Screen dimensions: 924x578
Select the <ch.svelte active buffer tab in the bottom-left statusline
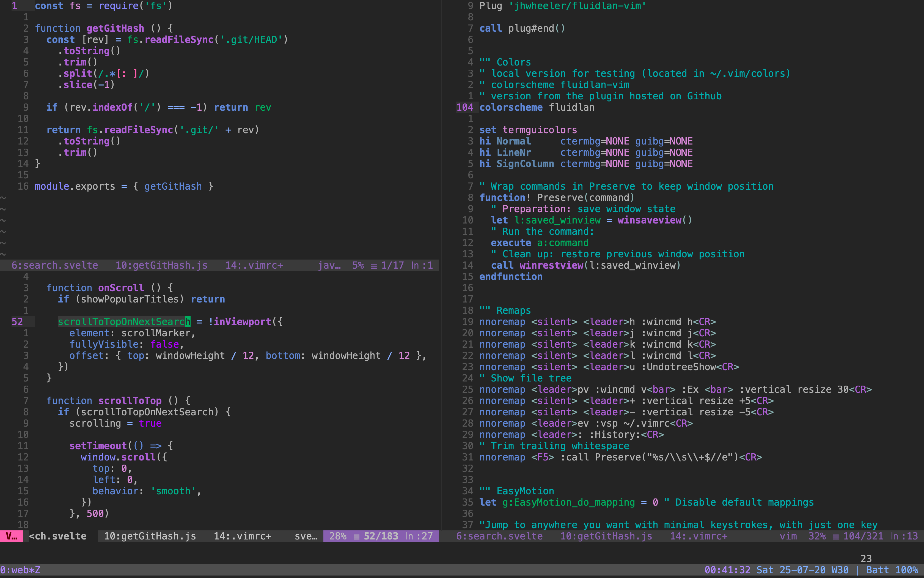click(x=58, y=536)
